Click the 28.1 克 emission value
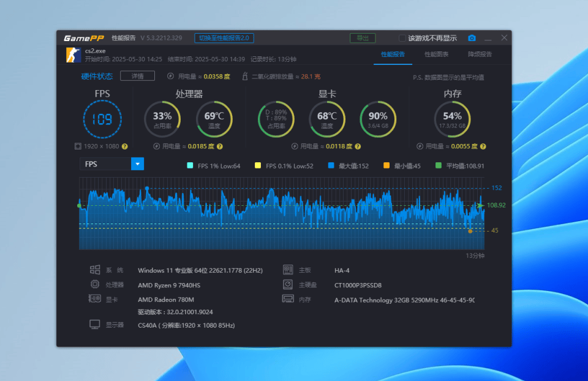The height and width of the screenshot is (381, 588). 311,77
